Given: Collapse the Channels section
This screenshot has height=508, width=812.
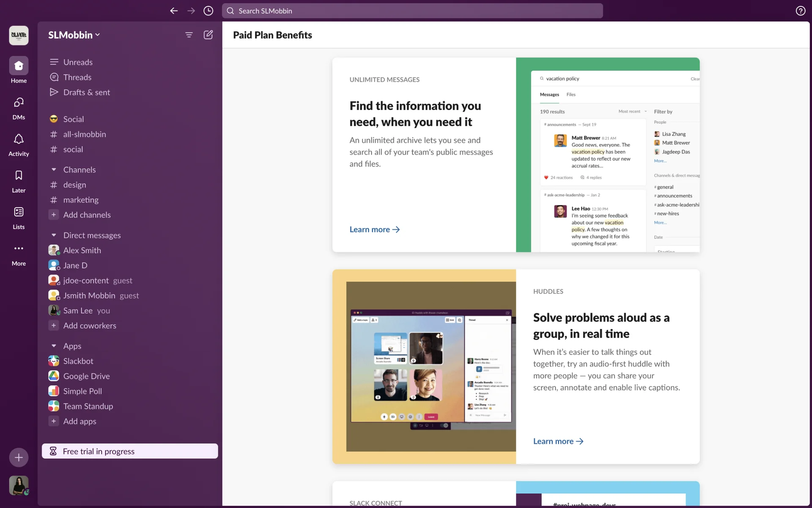Looking at the screenshot, I should tap(54, 170).
